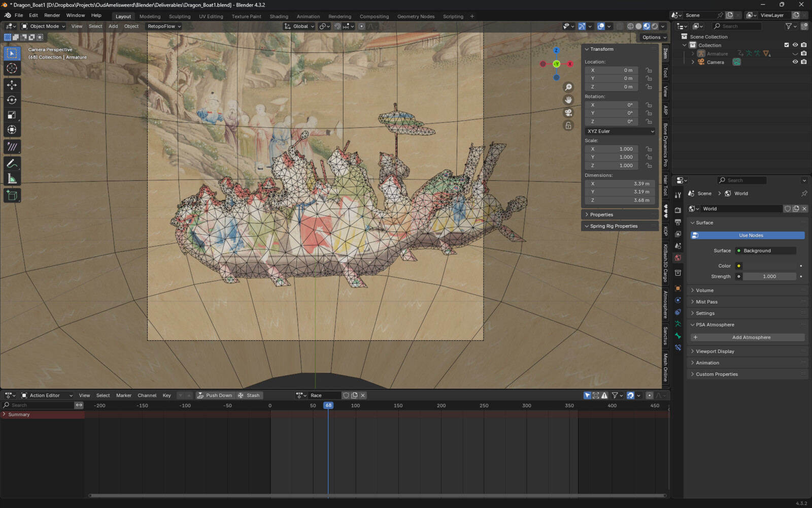Open the Global transform orientation dropdown
This screenshot has width=812, height=508.
pyautogui.click(x=299, y=26)
